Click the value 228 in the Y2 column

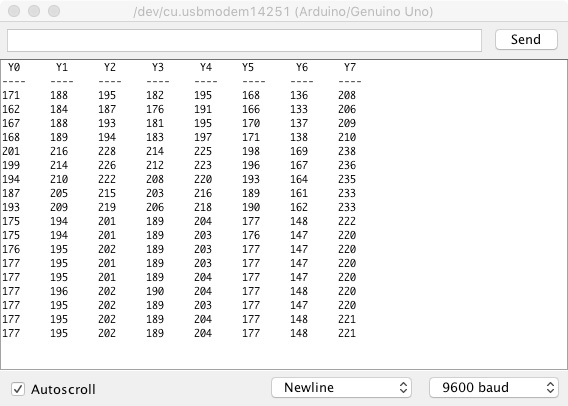107,151
